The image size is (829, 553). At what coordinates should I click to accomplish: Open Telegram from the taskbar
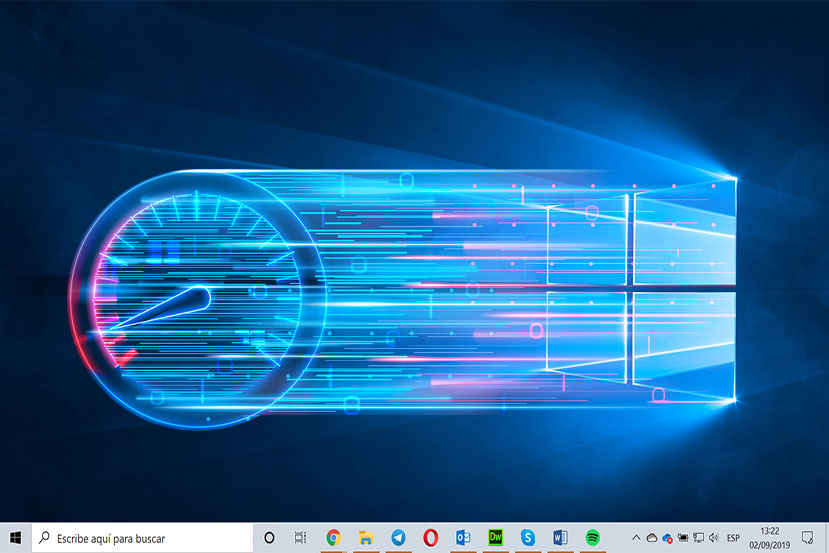point(398,538)
